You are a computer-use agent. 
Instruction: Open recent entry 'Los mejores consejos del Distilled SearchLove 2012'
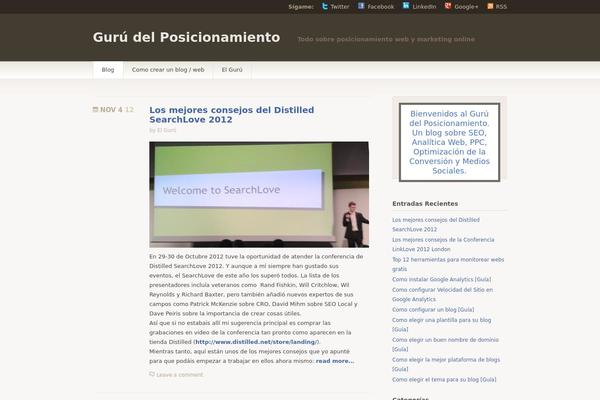pos(436,224)
